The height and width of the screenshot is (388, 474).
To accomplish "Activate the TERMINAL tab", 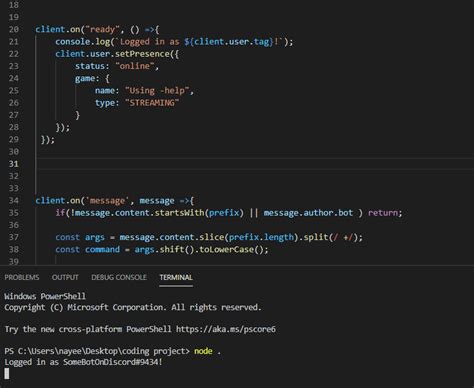I will click(176, 277).
